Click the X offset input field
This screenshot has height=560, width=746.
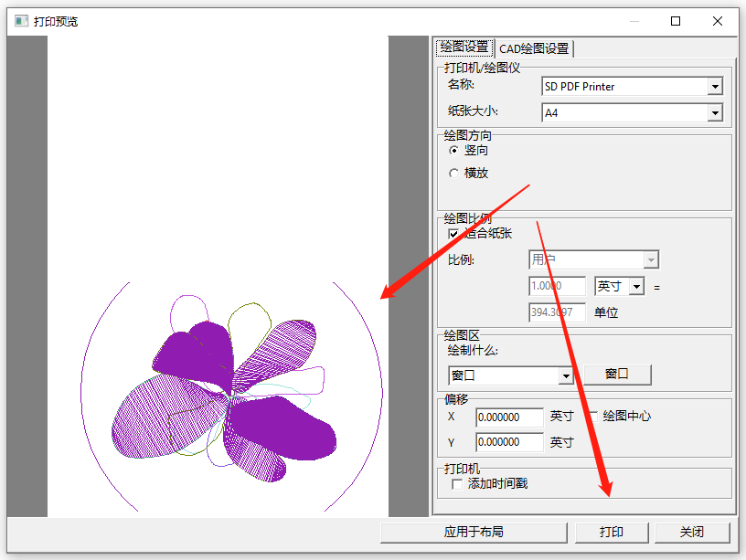tap(509, 417)
